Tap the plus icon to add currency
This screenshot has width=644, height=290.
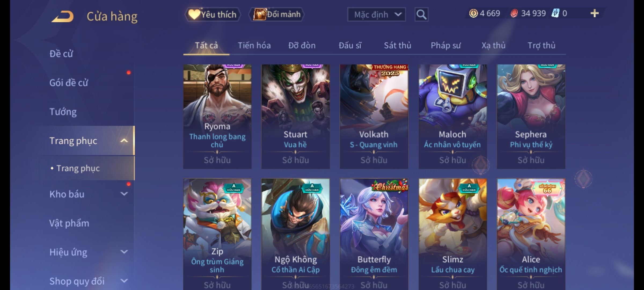click(x=595, y=13)
